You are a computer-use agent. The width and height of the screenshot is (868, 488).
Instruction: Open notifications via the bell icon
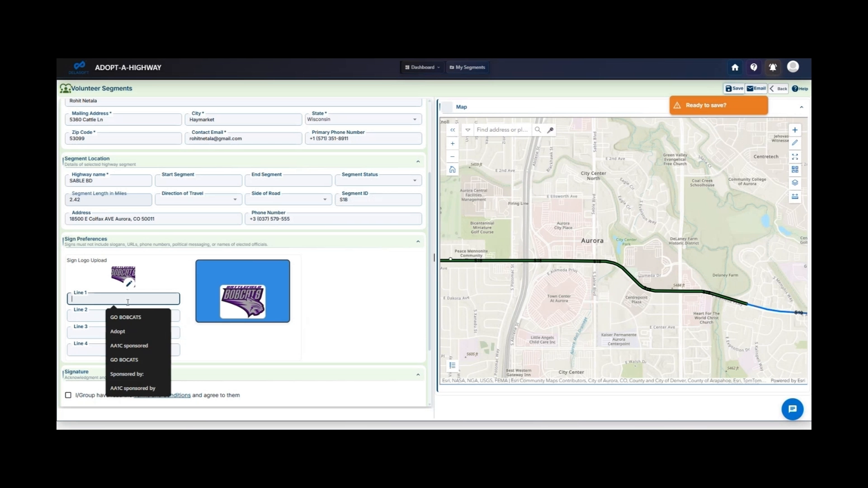[773, 67]
